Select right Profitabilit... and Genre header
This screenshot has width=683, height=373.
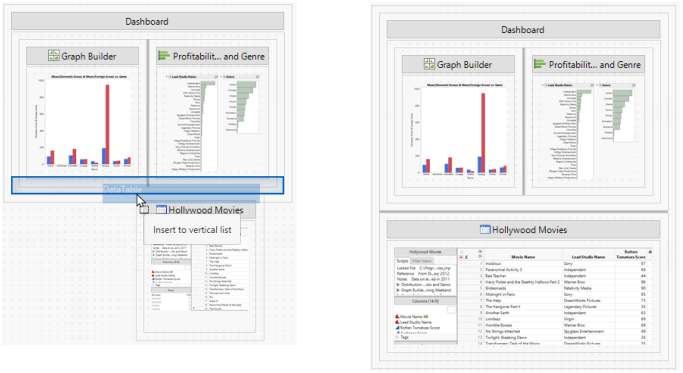coord(588,64)
